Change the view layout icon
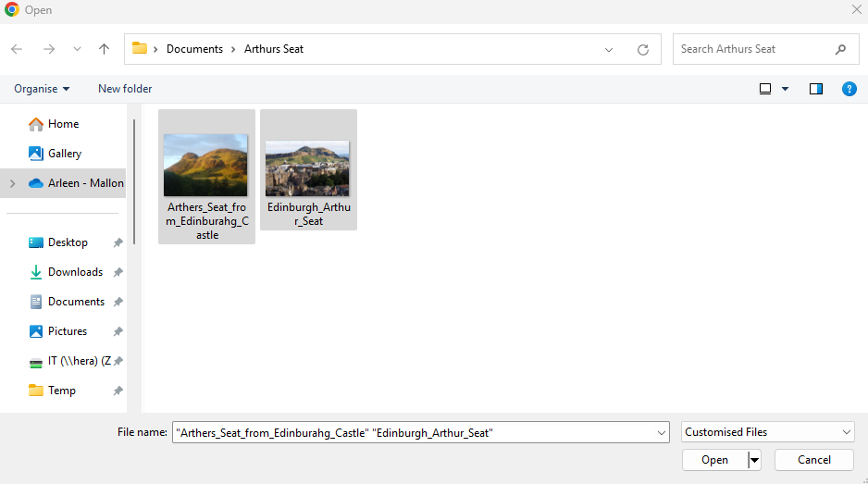868x484 pixels. point(765,89)
